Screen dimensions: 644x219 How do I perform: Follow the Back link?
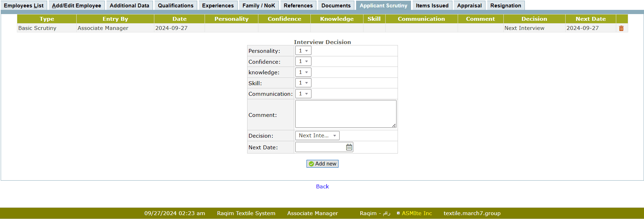click(x=322, y=187)
